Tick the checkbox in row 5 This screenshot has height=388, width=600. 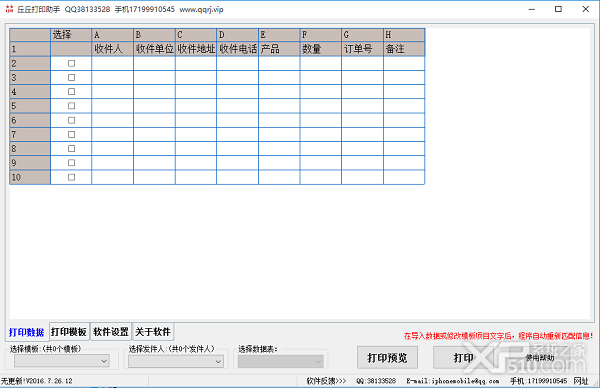click(71, 106)
